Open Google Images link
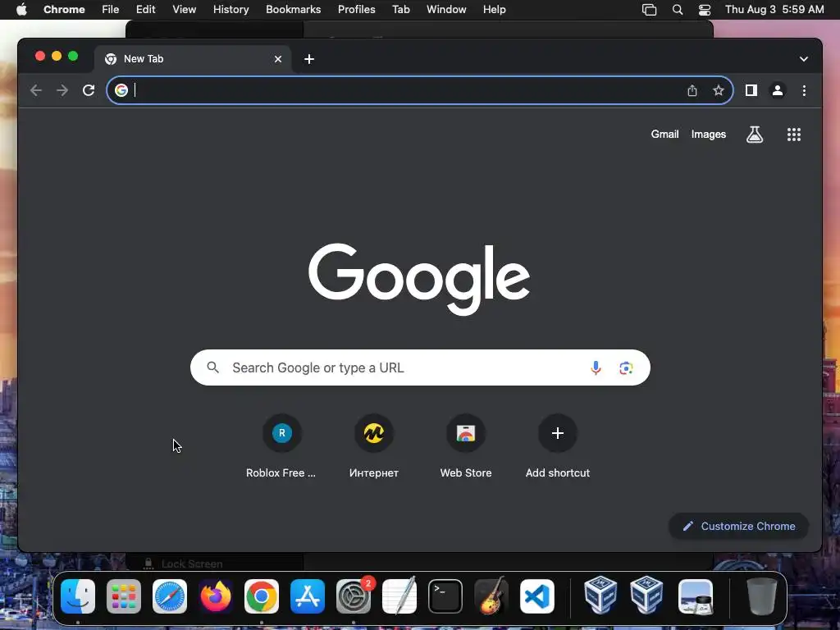Screen dimensions: 840x630 click(x=708, y=135)
